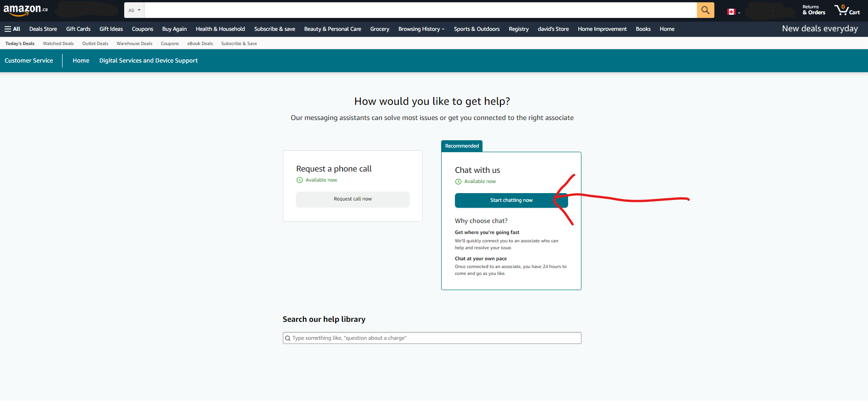Click Home in the teal Customer Service bar

(x=81, y=61)
